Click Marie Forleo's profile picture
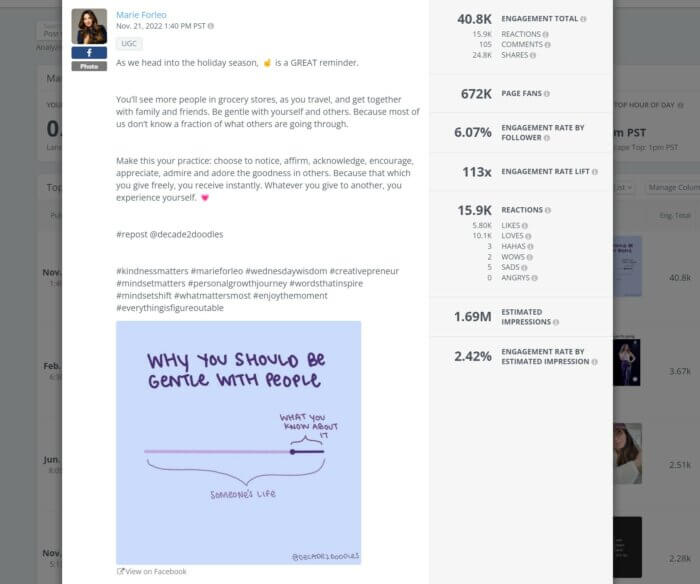 [89, 26]
